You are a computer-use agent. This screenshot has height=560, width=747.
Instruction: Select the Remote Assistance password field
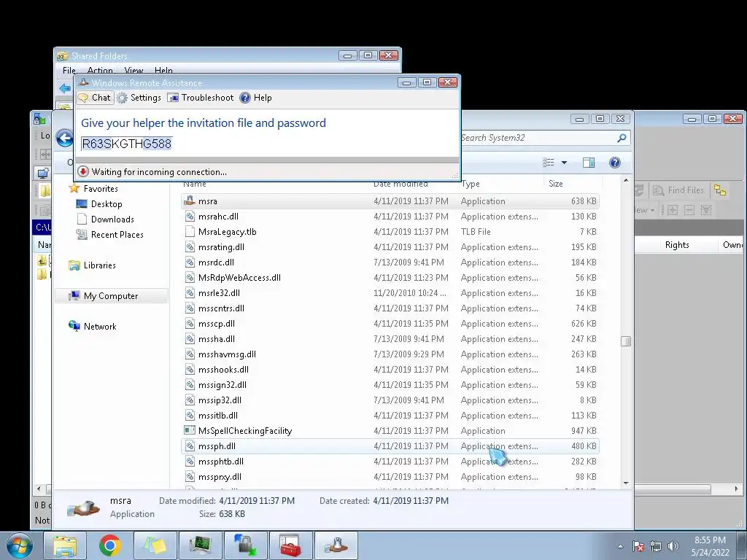point(126,144)
